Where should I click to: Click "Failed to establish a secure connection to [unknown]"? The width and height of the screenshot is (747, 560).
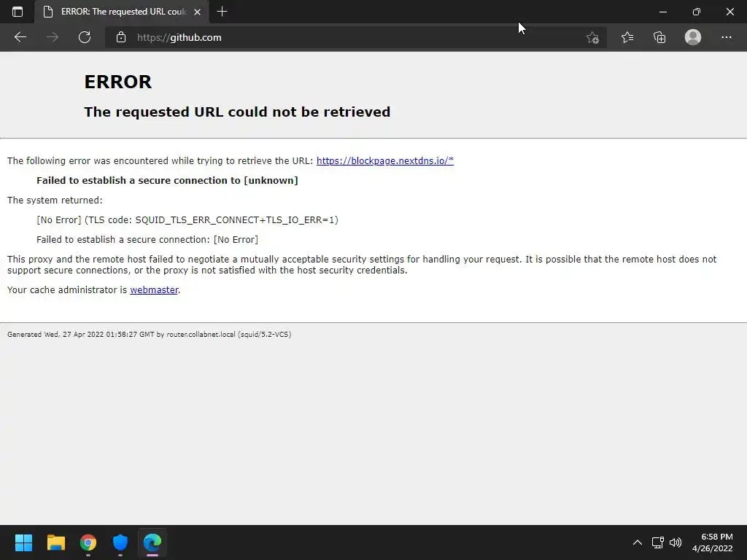pyautogui.click(x=167, y=181)
